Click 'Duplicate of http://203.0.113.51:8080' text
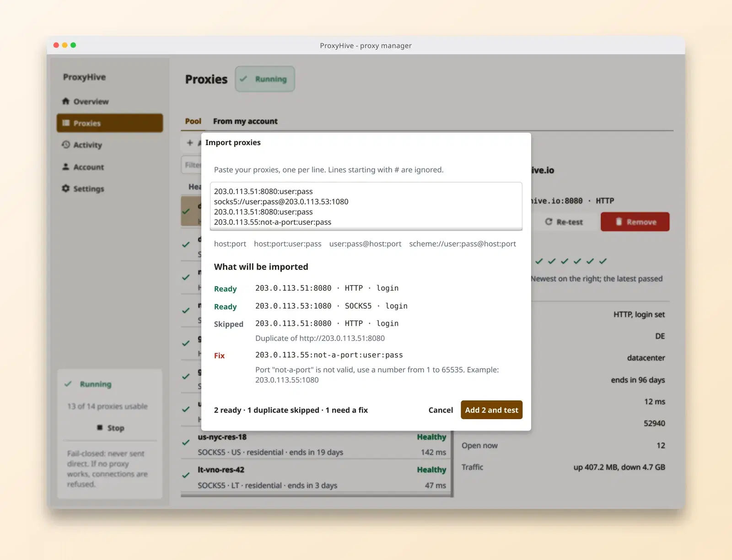Screen dimensions: 732x560 (320, 338)
